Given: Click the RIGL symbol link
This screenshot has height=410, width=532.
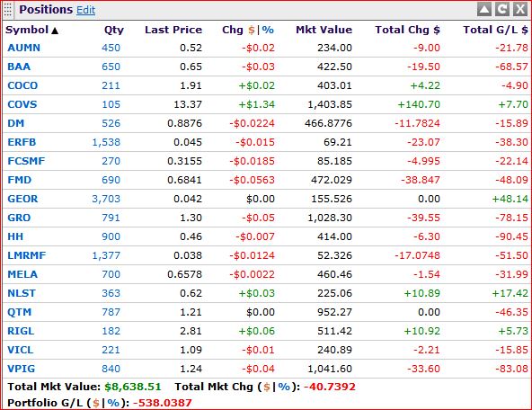Looking at the screenshot, I should pyautogui.click(x=21, y=331).
